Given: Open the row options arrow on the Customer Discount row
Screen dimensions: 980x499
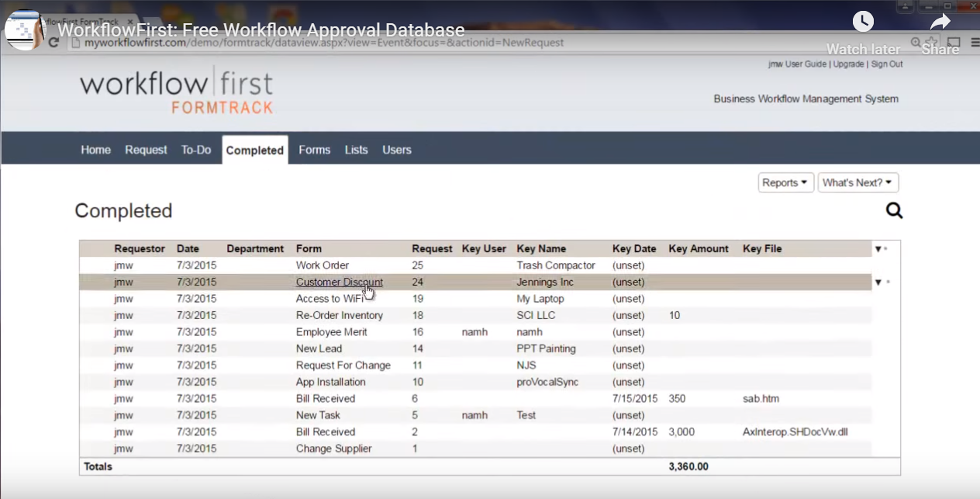Looking at the screenshot, I should pyautogui.click(x=877, y=282).
